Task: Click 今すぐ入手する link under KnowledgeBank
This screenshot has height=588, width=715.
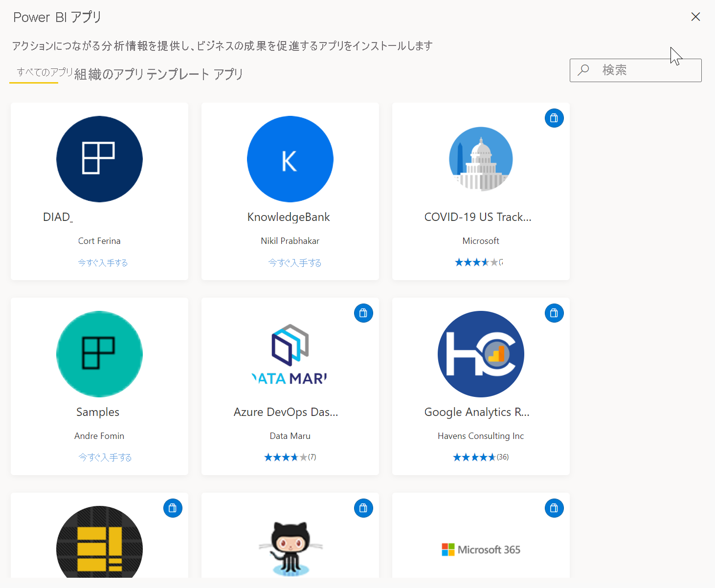Action: point(295,262)
